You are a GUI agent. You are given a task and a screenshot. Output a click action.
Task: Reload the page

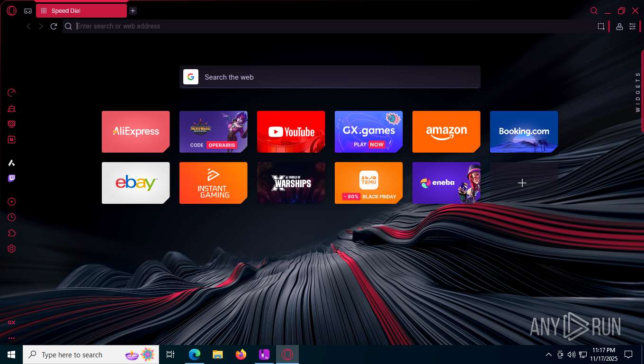pos(54,27)
